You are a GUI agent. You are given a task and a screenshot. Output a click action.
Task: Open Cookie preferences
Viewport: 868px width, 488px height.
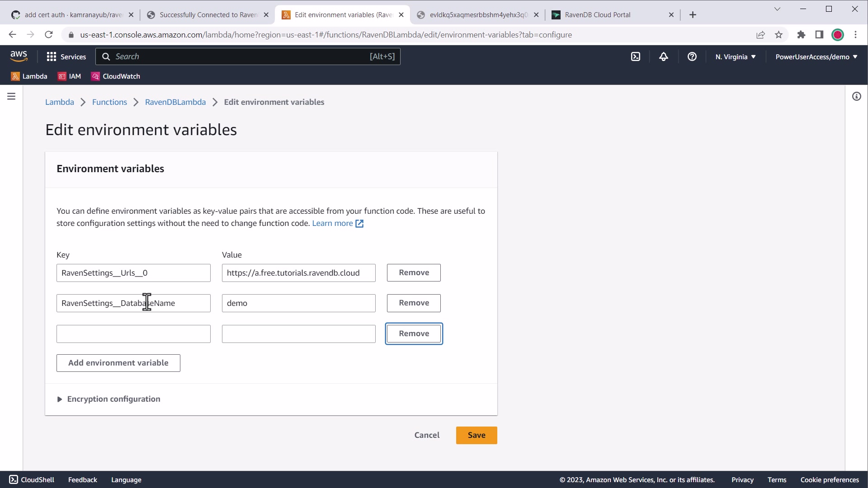click(830, 480)
